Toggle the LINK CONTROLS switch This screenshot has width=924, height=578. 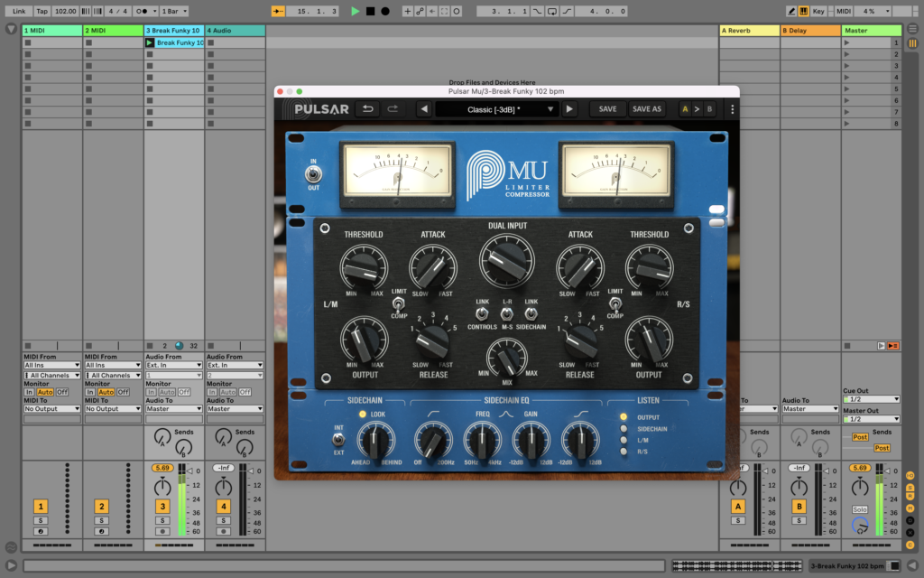pos(482,313)
